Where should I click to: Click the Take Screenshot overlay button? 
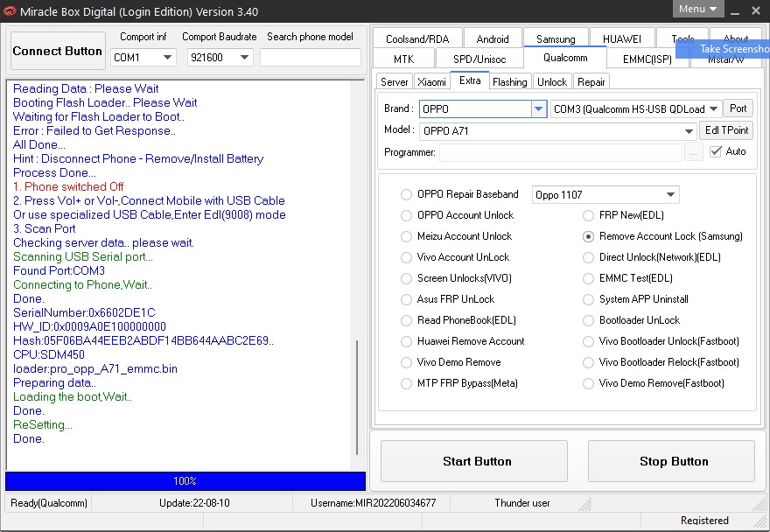click(723, 49)
